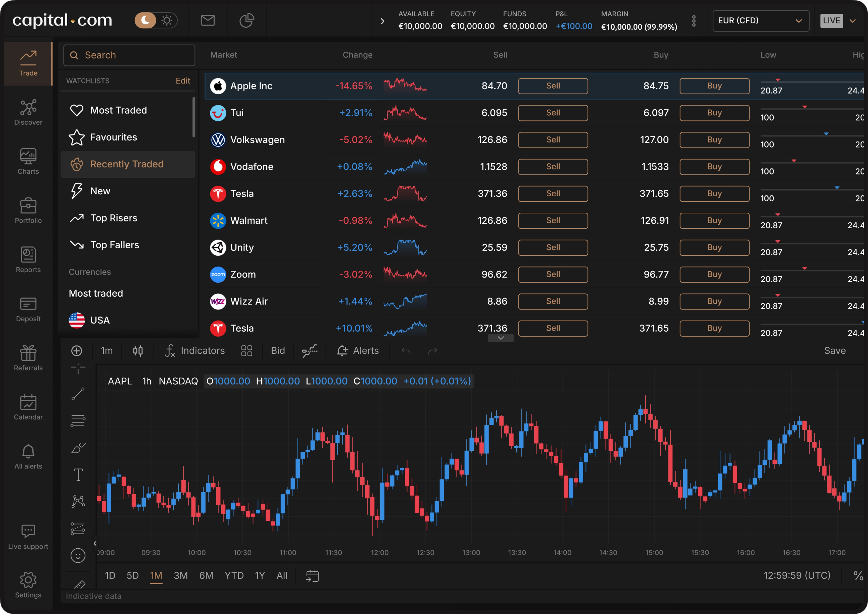Open the three-dot account options menu
The image size is (868, 614).
pyautogui.click(x=694, y=21)
